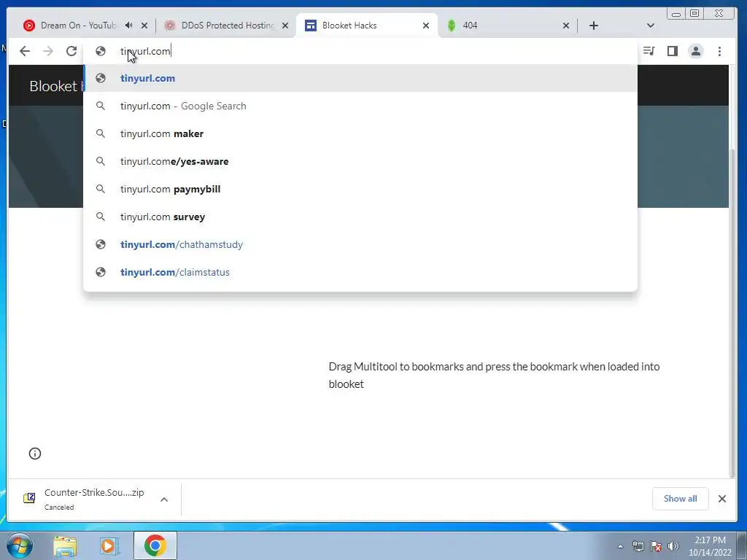Click the volume speaker tray icon
The height and width of the screenshot is (560, 747).
pos(673,546)
